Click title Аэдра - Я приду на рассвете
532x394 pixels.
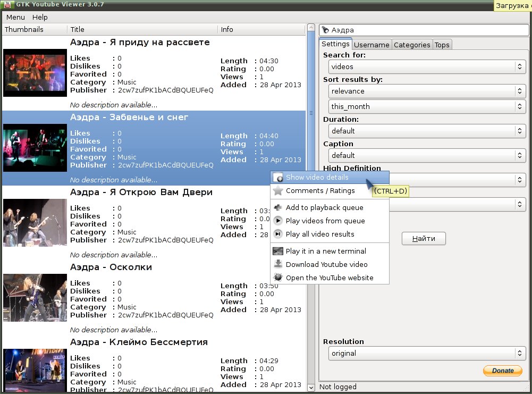(140, 43)
